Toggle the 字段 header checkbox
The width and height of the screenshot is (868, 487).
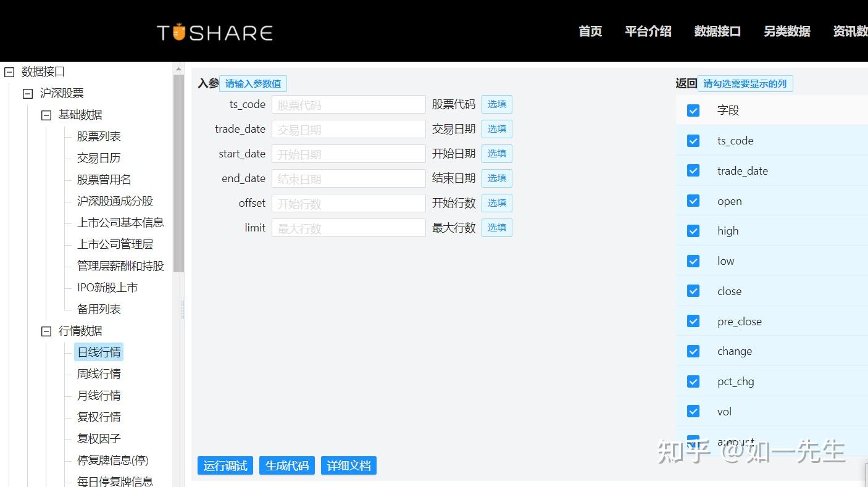(x=693, y=110)
